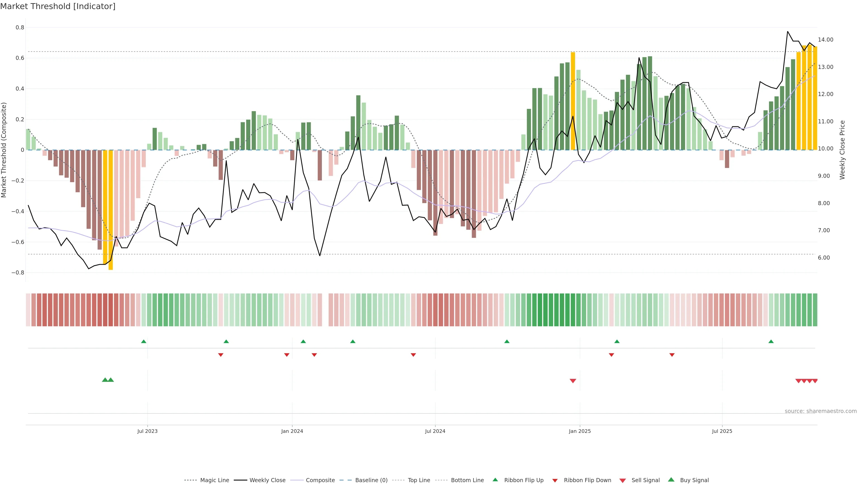Click the last ribbon flip up marker after Jul 2025
868x488 pixels.
[x=771, y=342]
